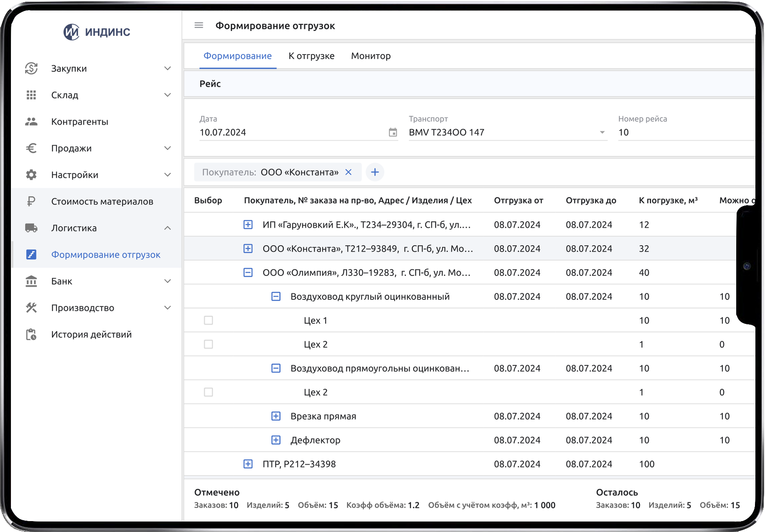
Task: Click the ИНДИНС logo
Action: [x=97, y=32]
